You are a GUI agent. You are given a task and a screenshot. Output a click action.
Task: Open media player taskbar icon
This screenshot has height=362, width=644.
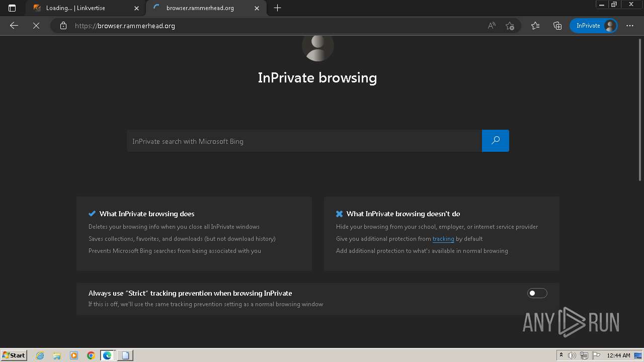(x=74, y=355)
